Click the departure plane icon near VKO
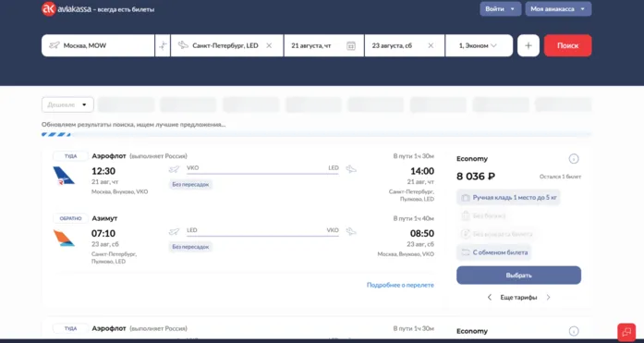Viewport: 644px width, 343px height. 175,169
